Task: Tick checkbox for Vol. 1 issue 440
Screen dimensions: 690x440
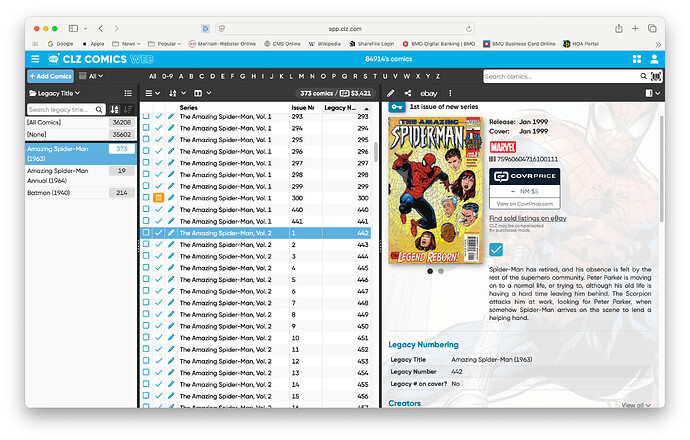Action: point(146,209)
